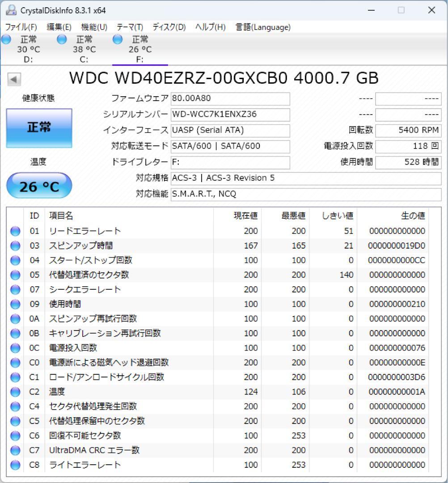This screenshot has width=448, height=483.
Task: Click the status icon for row C6 回復不可能セクタ数
Action: click(x=15, y=436)
